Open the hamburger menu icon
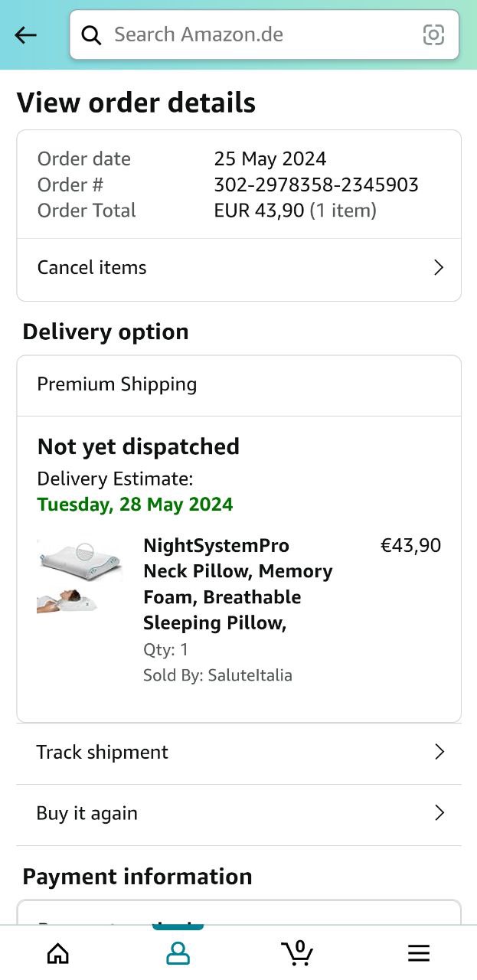The image size is (477, 980). pos(418,952)
